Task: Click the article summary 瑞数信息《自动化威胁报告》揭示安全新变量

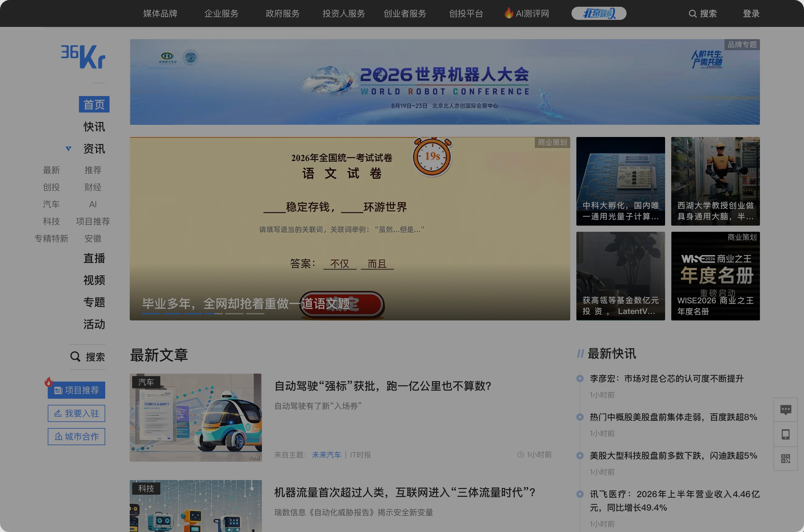Action: click(x=353, y=512)
